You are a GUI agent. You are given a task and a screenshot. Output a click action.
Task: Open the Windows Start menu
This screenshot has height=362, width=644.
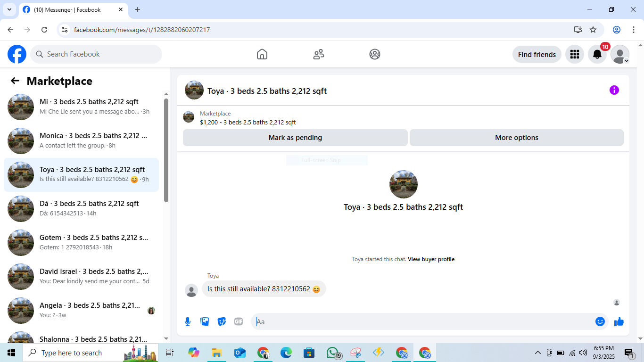click(x=11, y=353)
